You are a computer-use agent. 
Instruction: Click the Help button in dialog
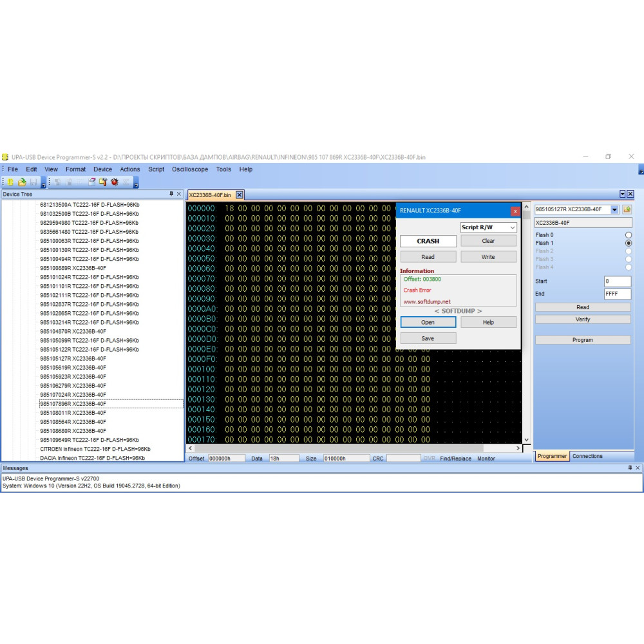tap(488, 323)
